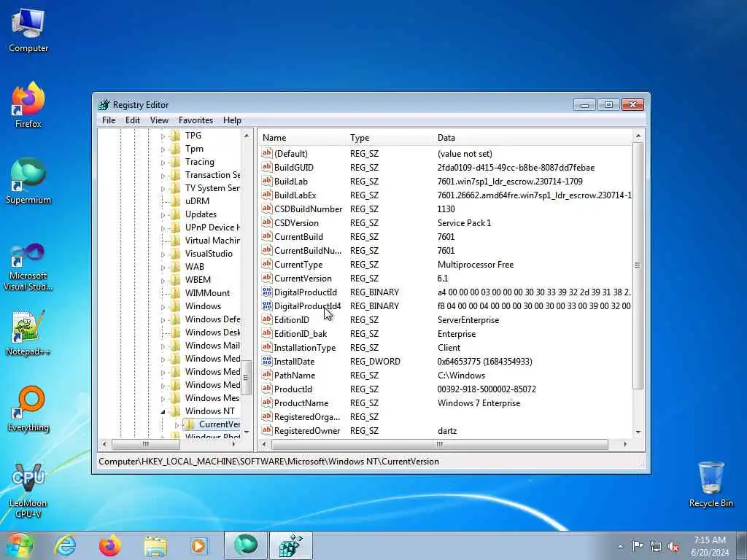The width and height of the screenshot is (747, 560).
Task: Expand the Windows key arrow
Action: pos(163,307)
